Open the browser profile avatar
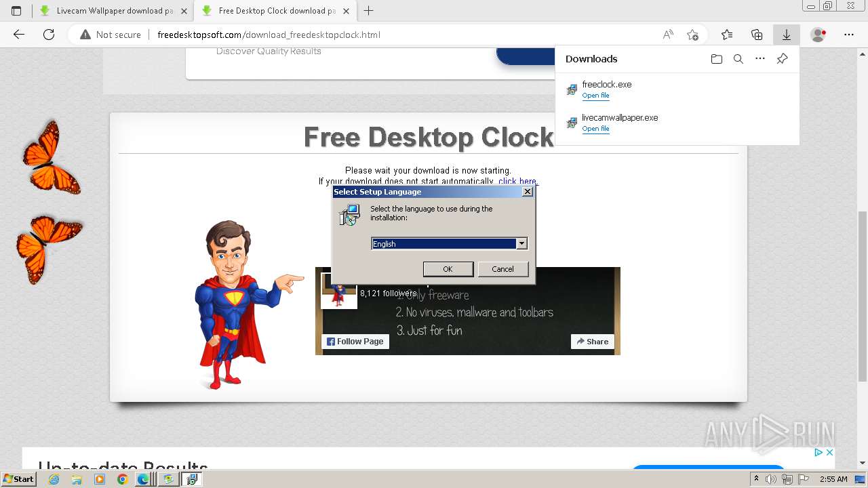868x488 pixels. pyautogui.click(x=818, y=35)
